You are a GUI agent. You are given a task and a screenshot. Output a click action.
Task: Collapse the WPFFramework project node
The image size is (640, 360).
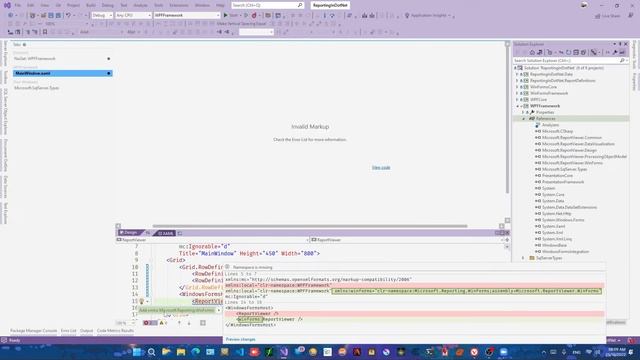[517, 106]
